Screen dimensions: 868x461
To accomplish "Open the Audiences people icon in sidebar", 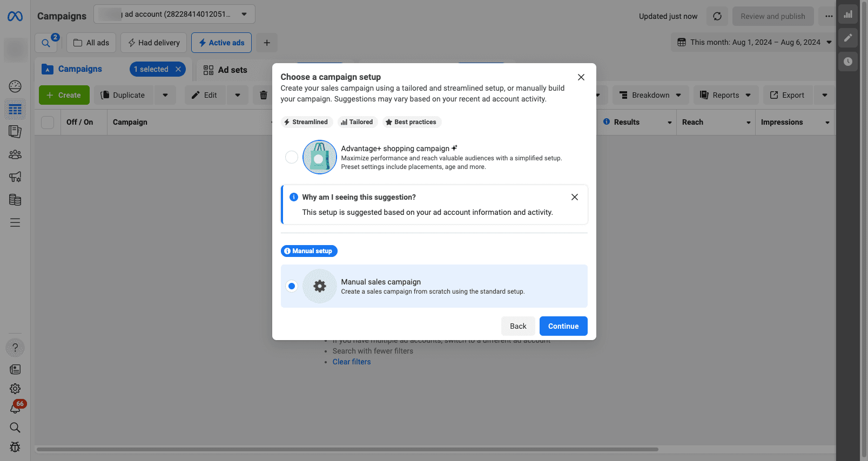I will tap(15, 155).
